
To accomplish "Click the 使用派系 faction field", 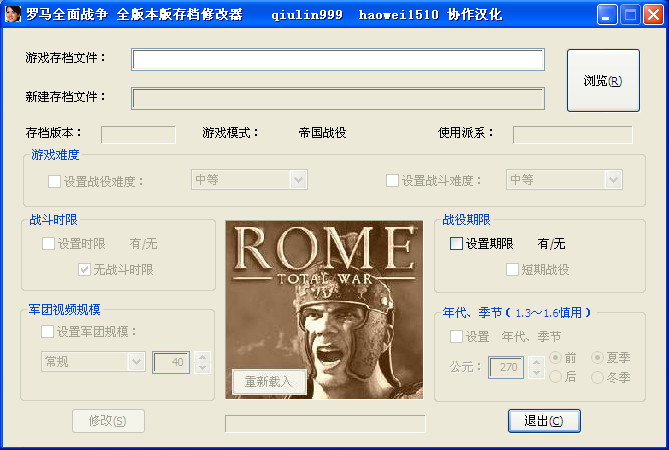I will (573, 134).
